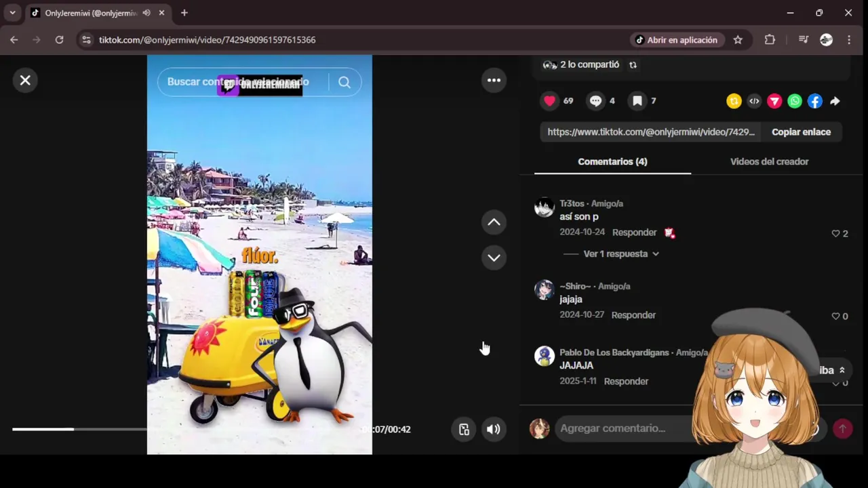The width and height of the screenshot is (868, 488).
Task: Share video via WhatsApp icon
Action: (x=795, y=101)
